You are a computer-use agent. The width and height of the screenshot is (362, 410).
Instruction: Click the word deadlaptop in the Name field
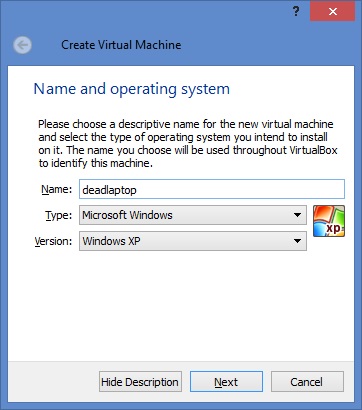pos(109,190)
